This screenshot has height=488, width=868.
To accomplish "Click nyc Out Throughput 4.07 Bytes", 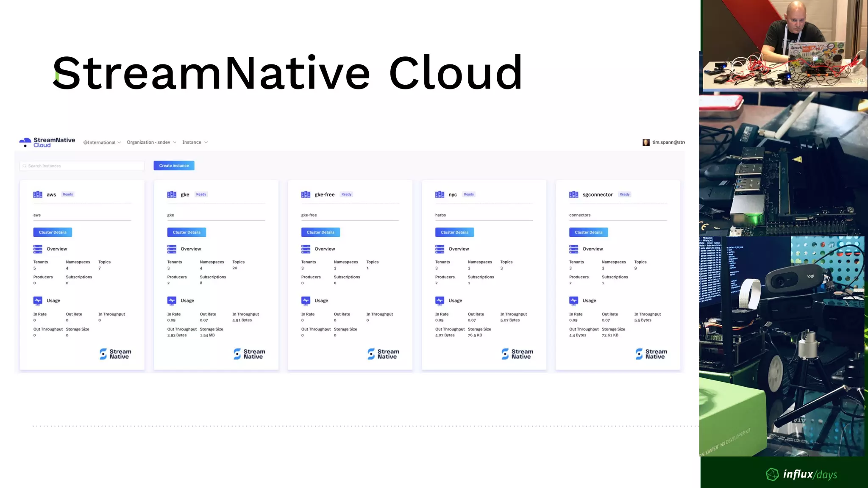I will pyautogui.click(x=445, y=335).
